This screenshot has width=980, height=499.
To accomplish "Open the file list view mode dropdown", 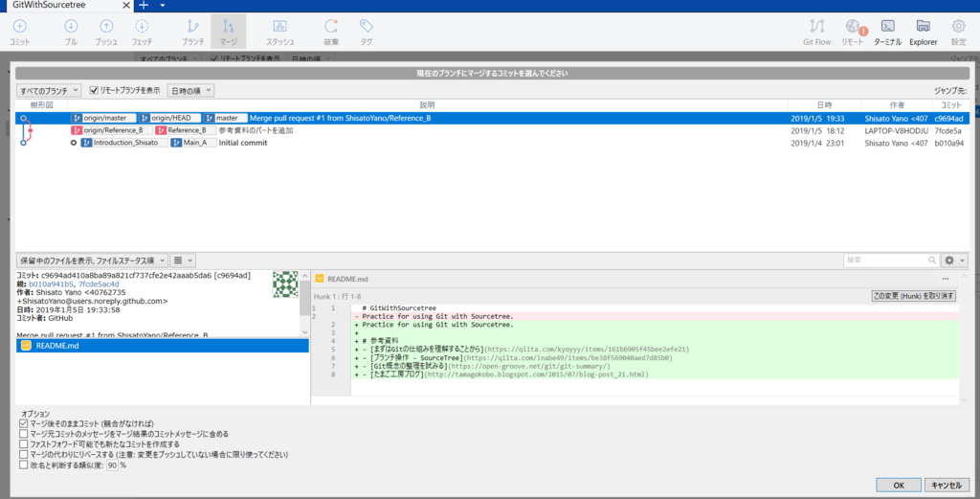I will click(183, 261).
